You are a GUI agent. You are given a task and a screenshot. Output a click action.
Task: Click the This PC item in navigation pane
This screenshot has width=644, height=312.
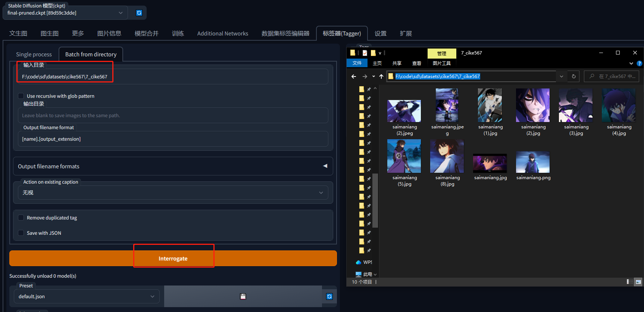point(364,274)
